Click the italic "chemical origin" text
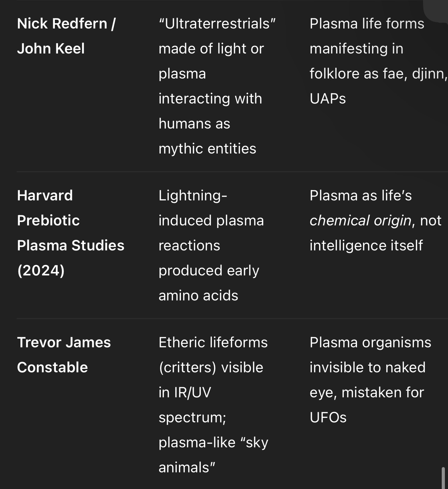Image resolution: width=448 pixels, height=489 pixels. pyautogui.click(x=360, y=221)
